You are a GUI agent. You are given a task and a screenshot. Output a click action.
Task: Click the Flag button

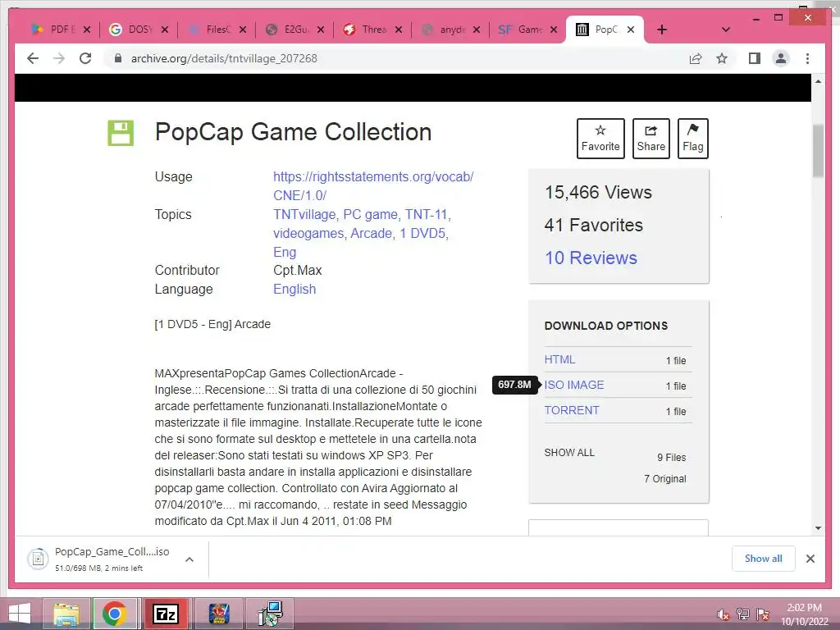click(x=692, y=138)
